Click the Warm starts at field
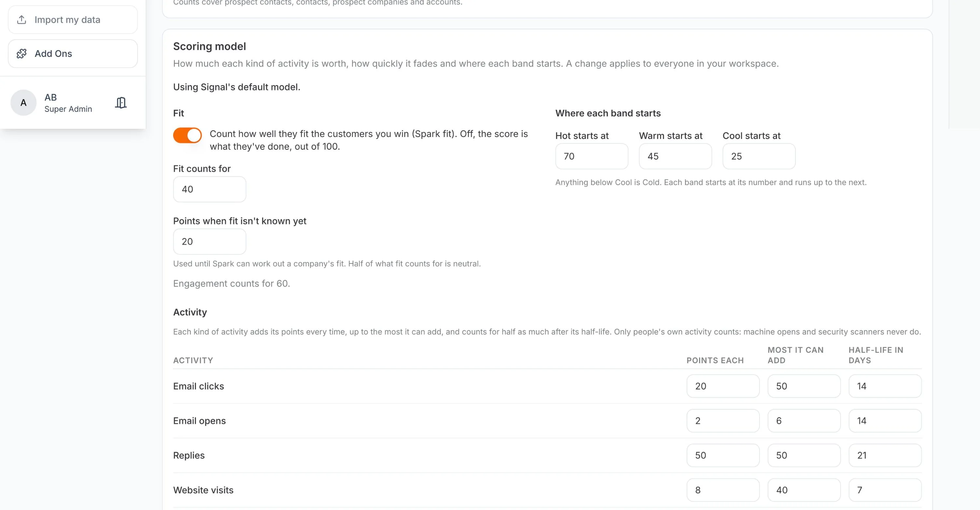The height and width of the screenshot is (510, 980). pyautogui.click(x=675, y=156)
